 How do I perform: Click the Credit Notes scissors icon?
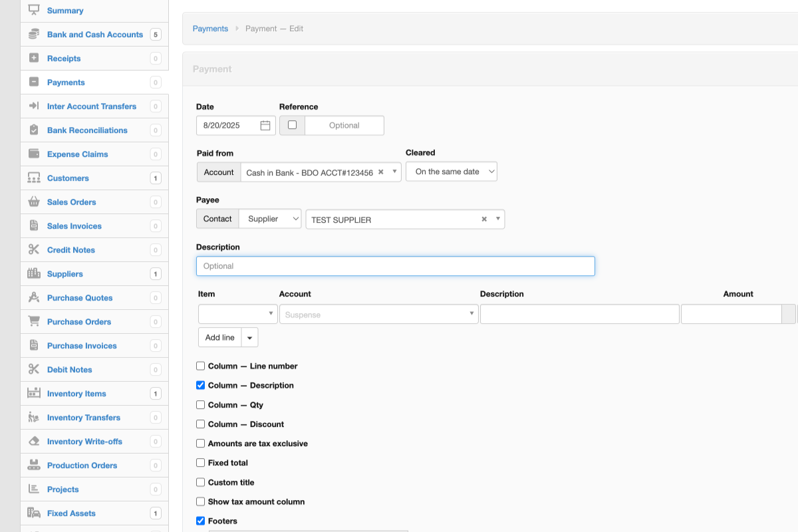(34, 250)
